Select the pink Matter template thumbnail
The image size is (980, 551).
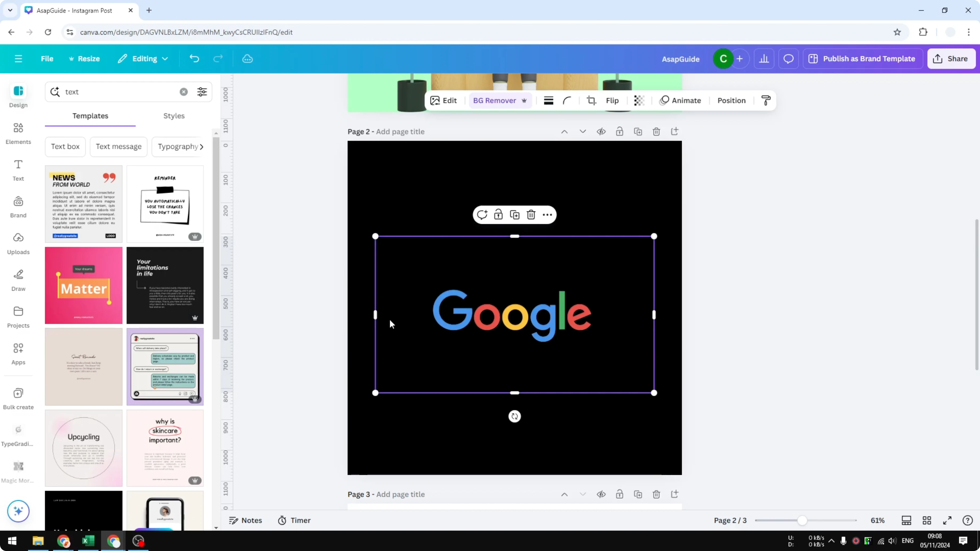[x=83, y=285]
